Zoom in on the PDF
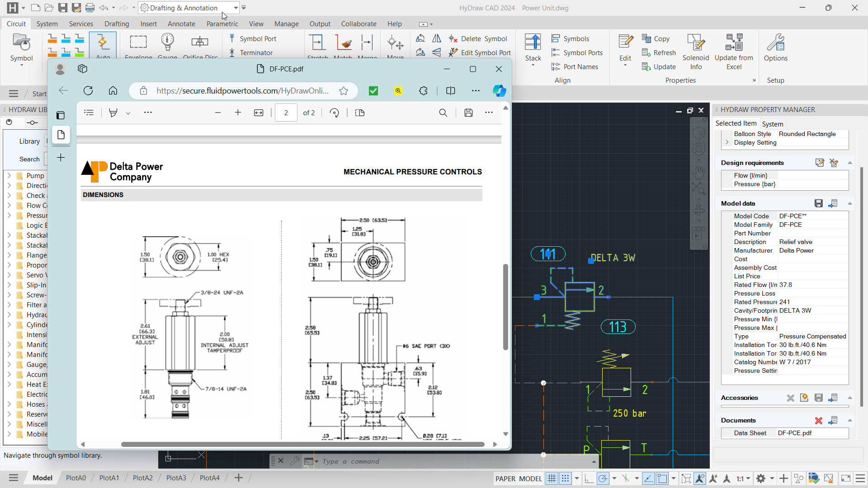 click(238, 113)
